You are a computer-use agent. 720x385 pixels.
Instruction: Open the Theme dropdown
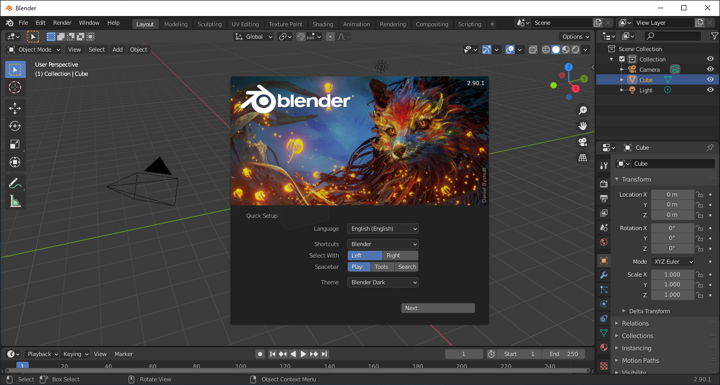pos(382,283)
